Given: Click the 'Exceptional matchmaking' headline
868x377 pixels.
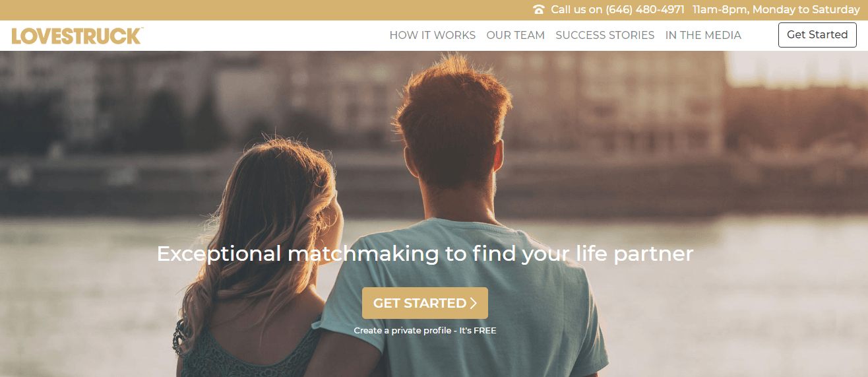Looking at the screenshot, I should click(x=425, y=254).
